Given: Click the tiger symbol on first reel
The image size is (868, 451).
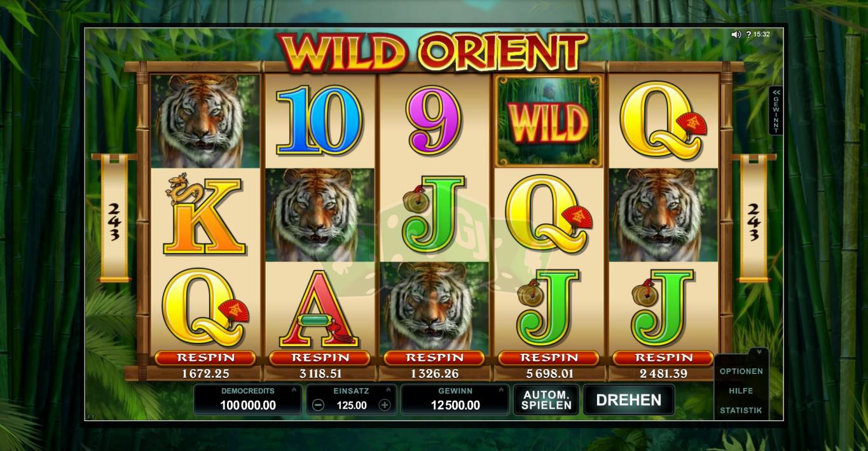Looking at the screenshot, I should 205,121.
